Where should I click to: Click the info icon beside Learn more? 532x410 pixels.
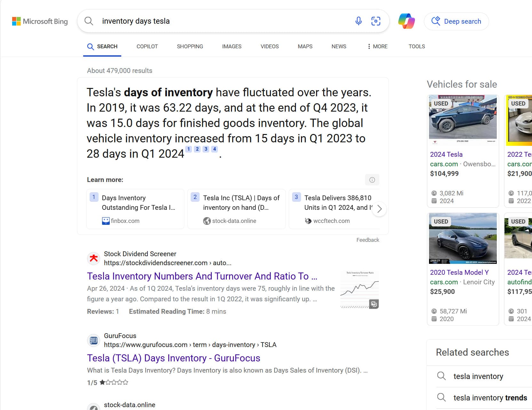click(372, 180)
